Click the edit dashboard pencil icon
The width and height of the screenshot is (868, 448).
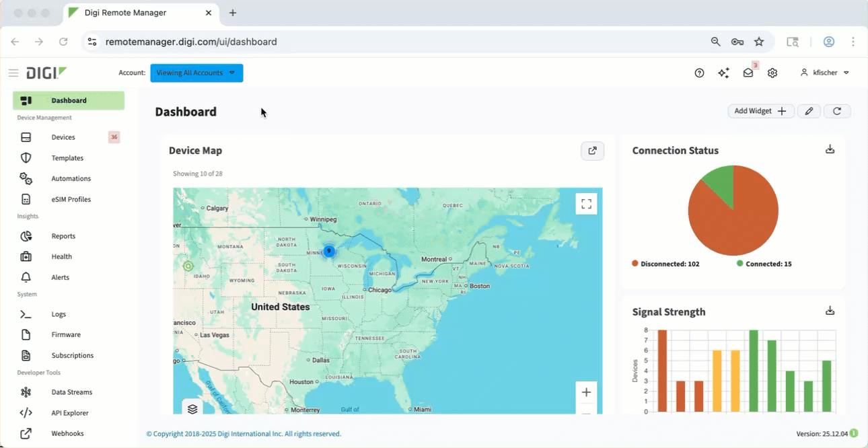click(x=809, y=111)
